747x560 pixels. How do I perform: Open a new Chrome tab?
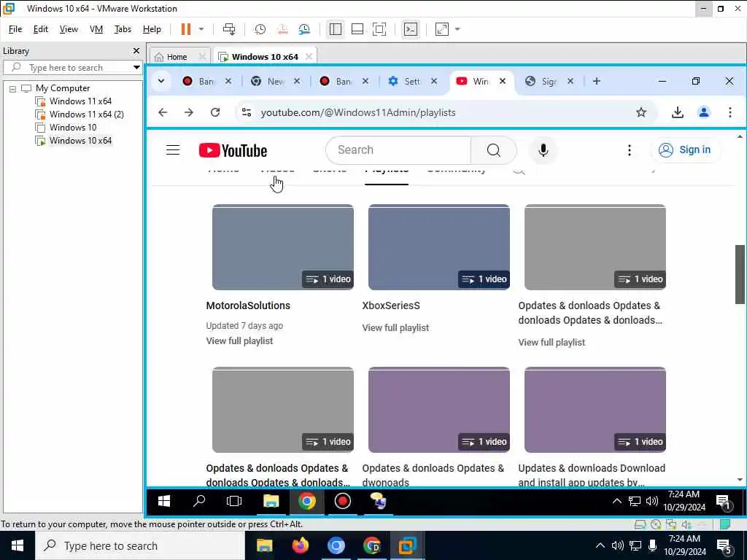(597, 81)
